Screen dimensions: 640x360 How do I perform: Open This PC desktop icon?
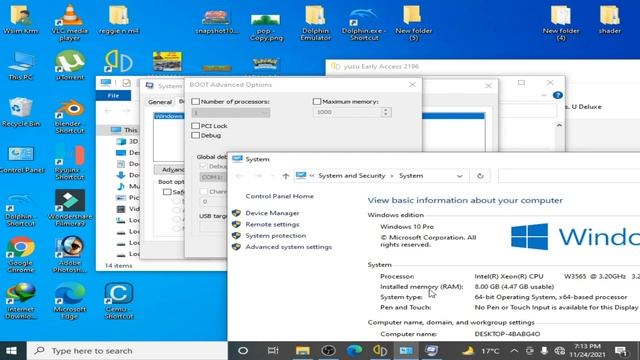click(x=20, y=65)
